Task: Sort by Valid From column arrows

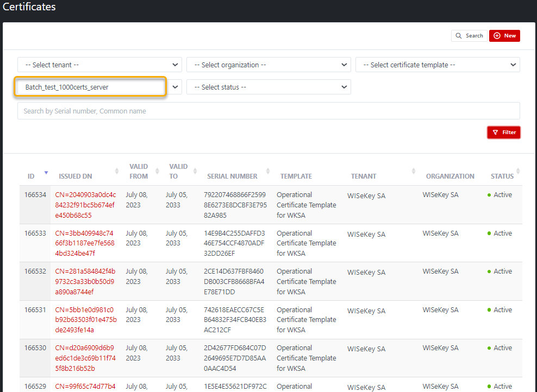Action: [x=157, y=172]
